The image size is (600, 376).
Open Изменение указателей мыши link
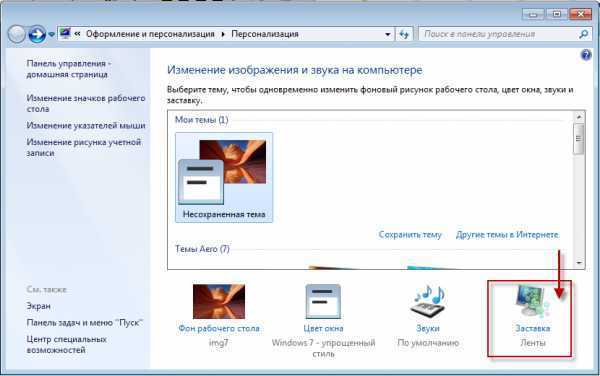[x=86, y=125]
